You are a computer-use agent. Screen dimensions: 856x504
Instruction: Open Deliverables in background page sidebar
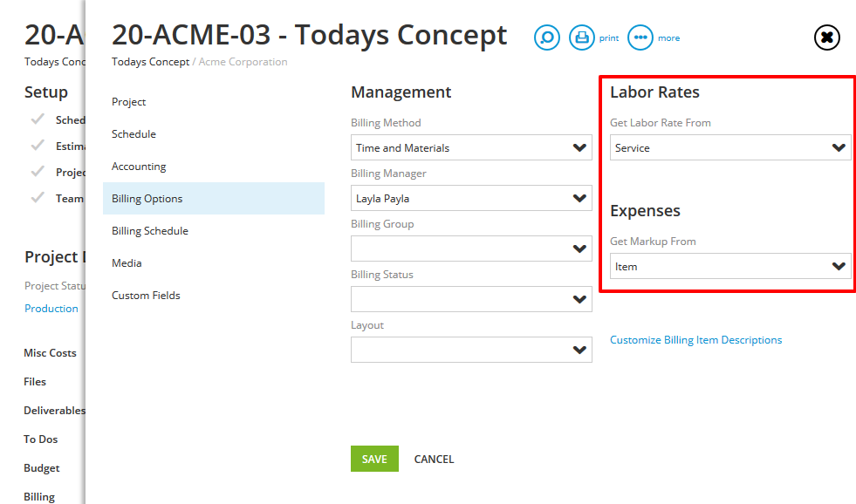pyautogui.click(x=55, y=410)
